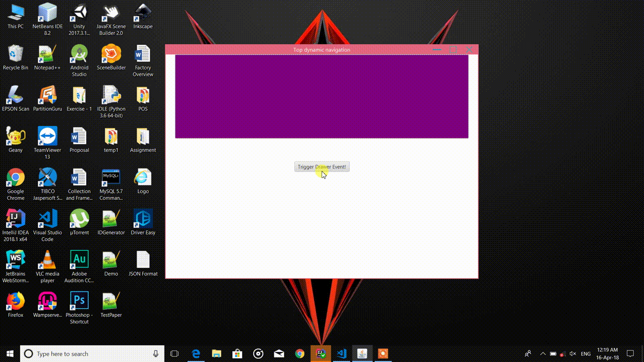The height and width of the screenshot is (362, 644).
Task: Click the Trigger Drawer Event! button
Action: click(321, 166)
